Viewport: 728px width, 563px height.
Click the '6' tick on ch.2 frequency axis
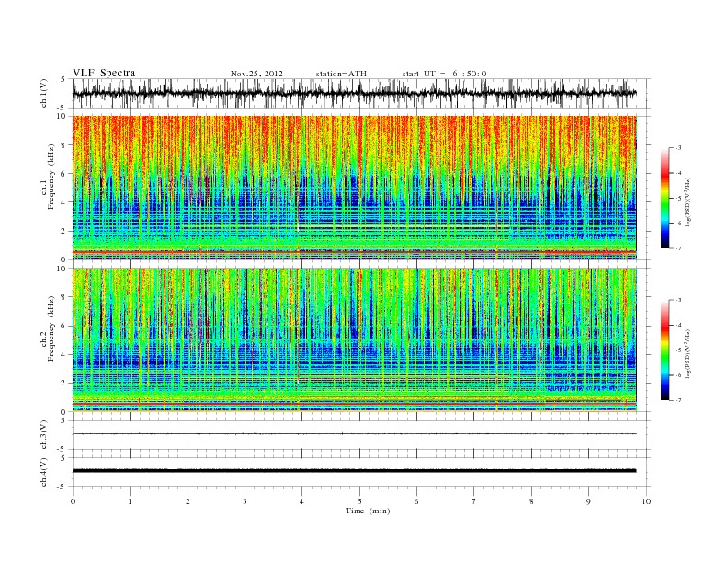click(64, 326)
